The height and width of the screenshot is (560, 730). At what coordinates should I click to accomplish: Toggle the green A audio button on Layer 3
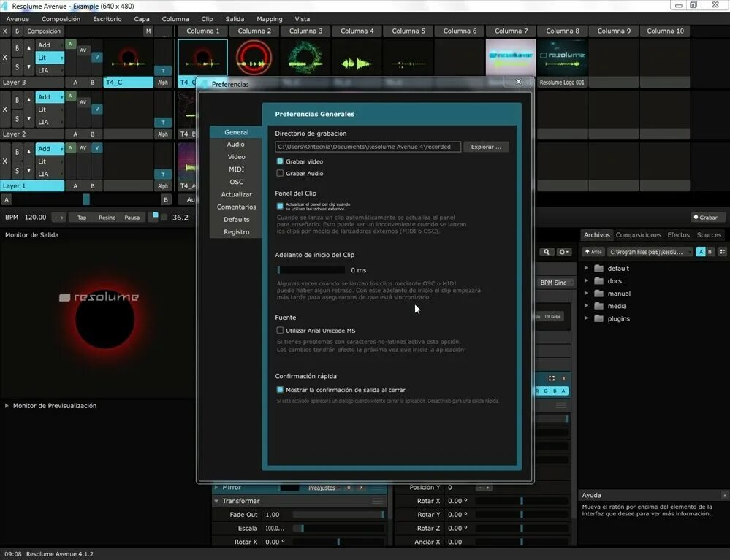tap(70, 45)
